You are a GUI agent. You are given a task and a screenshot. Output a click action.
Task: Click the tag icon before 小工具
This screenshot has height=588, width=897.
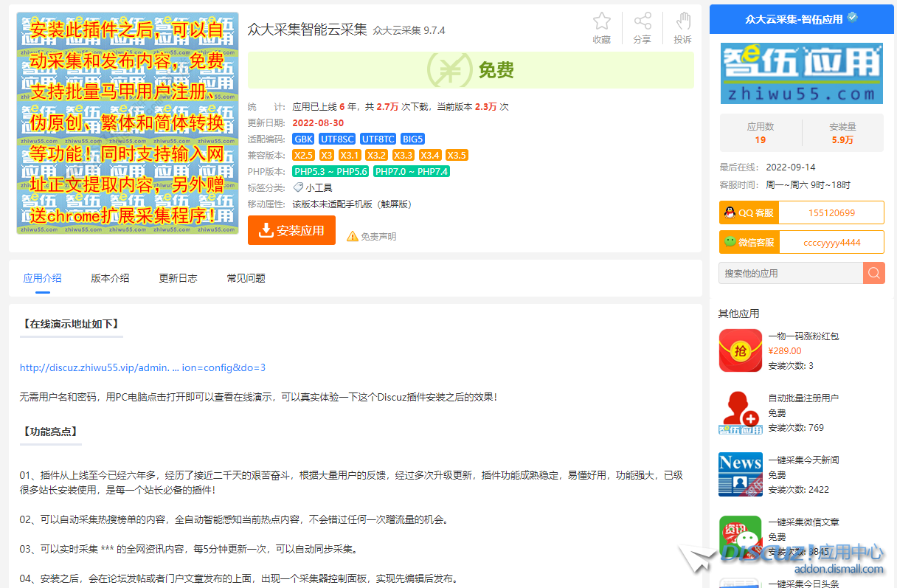pyautogui.click(x=298, y=187)
